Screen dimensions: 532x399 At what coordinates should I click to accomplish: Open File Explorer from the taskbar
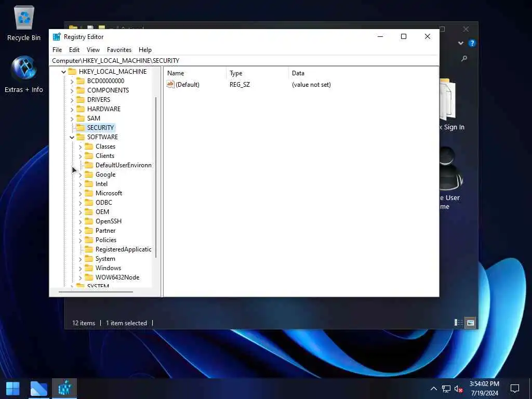tap(38, 389)
